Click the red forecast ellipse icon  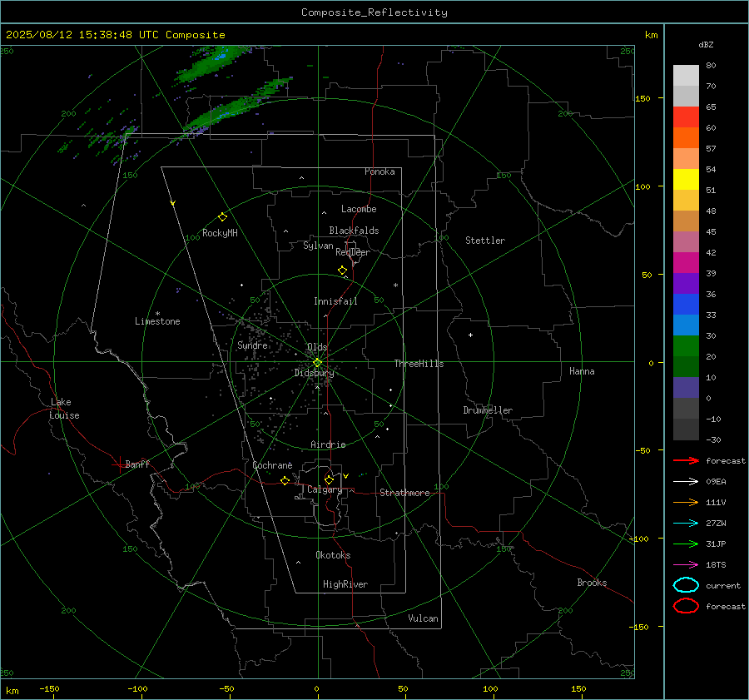[686, 606]
